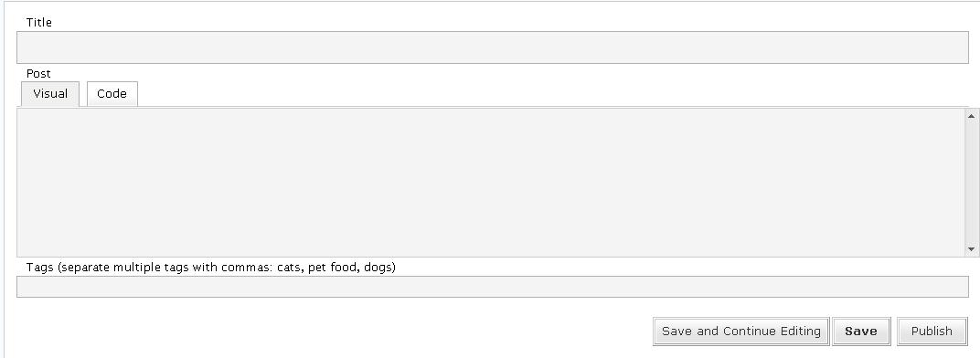Publish the post
The width and height of the screenshot is (980, 358).
[x=932, y=332]
